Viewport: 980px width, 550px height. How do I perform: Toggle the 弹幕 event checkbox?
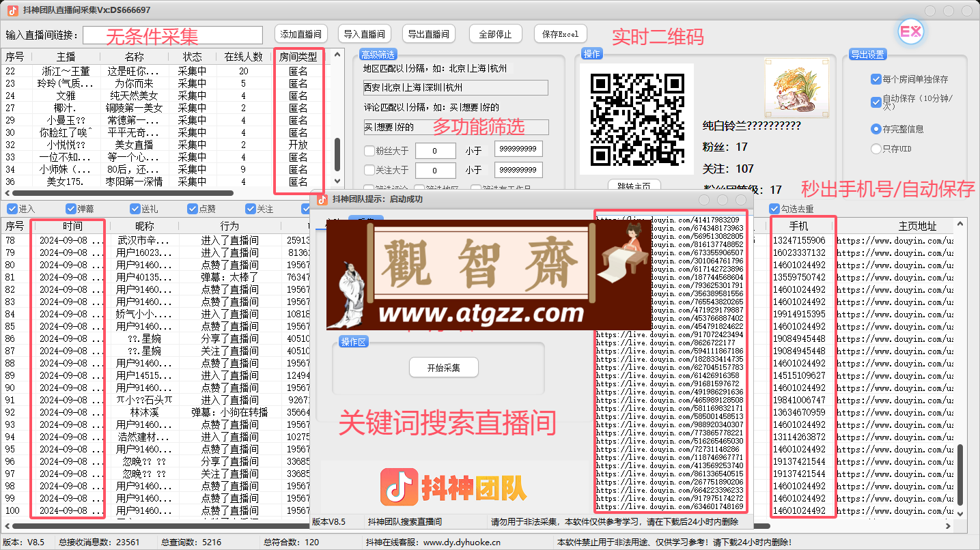point(71,209)
